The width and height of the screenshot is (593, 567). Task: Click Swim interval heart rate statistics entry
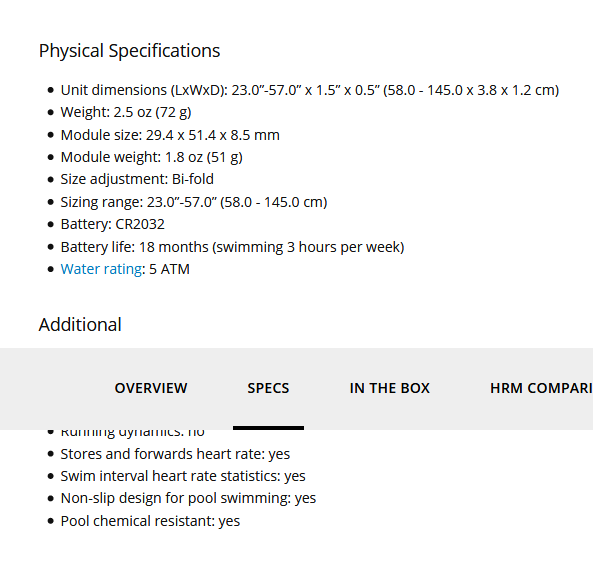pyautogui.click(x=183, y=476)
